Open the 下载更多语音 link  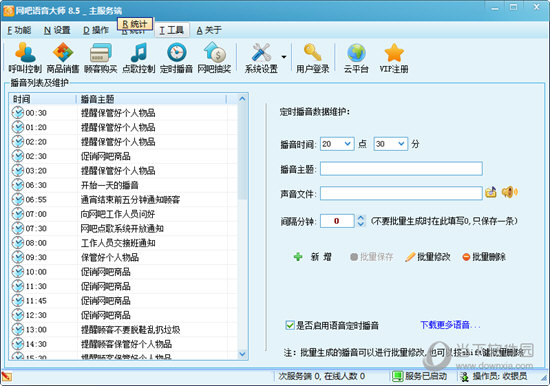tap(450, 325)
